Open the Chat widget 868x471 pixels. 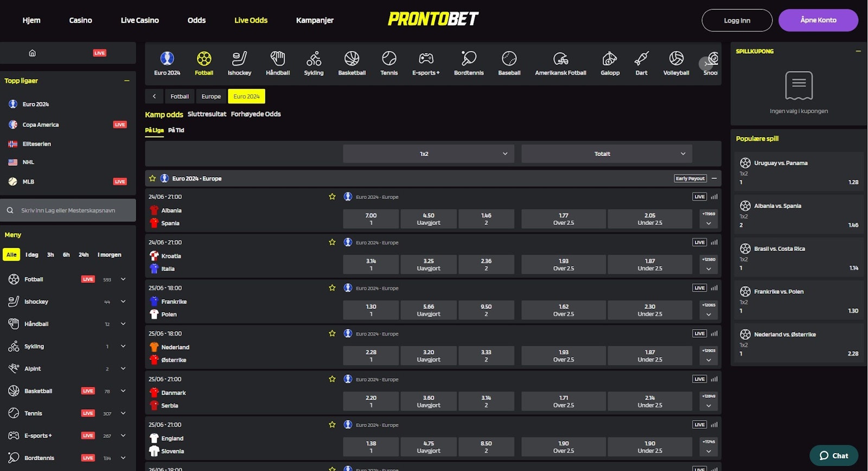(833, 455)
